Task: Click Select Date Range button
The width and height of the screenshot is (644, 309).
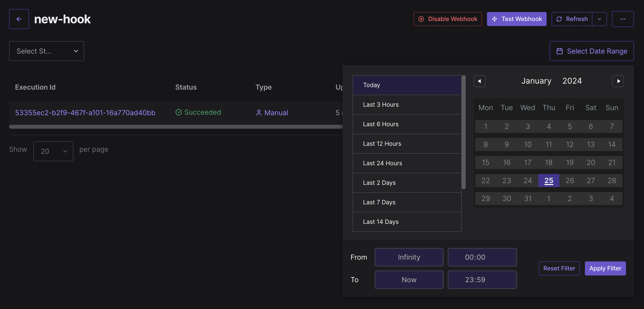Action: tap(592, 51)
